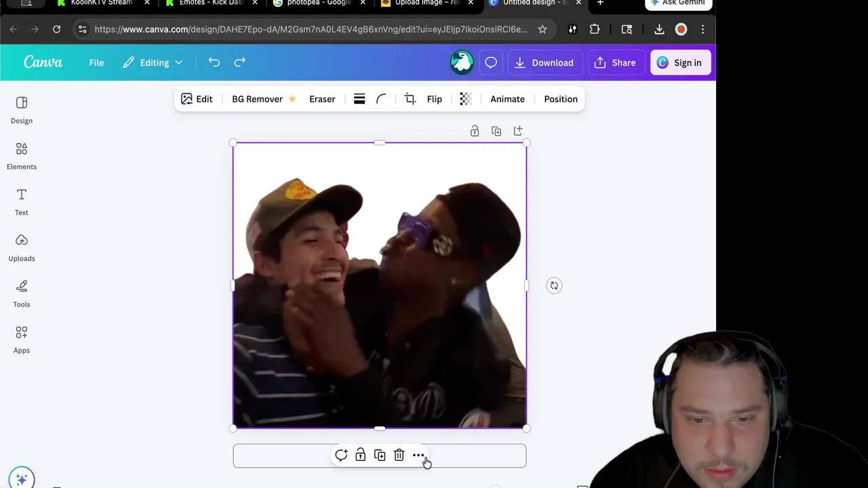The width and height of the screenshot is (868, 488).
Task: Click the top-left resize handle of image
Action: 233,143
